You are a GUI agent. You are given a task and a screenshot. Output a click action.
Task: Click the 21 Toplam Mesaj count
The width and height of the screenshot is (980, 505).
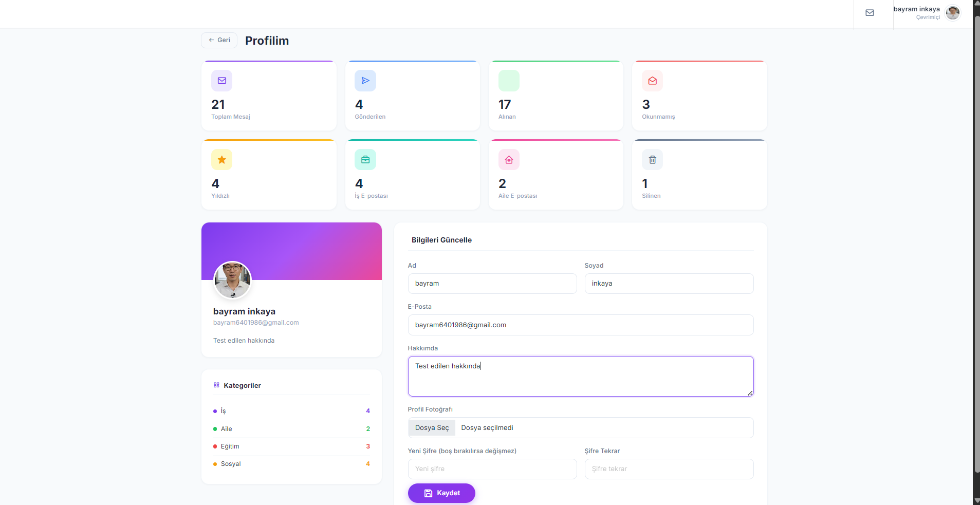pos(218,105)
